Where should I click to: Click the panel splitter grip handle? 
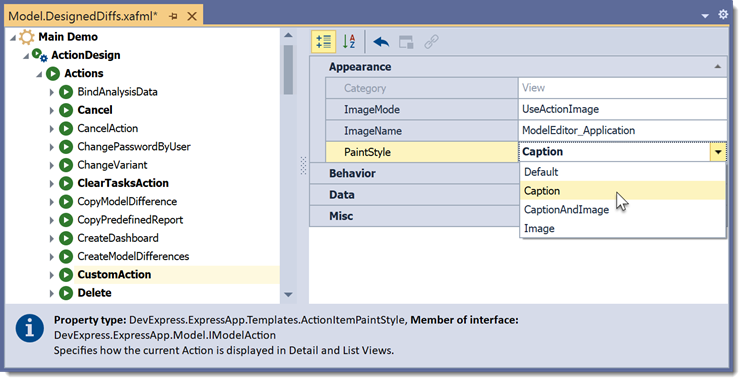tap(303, 166)
